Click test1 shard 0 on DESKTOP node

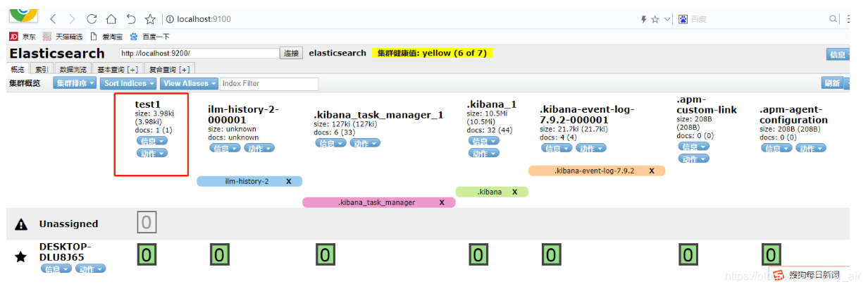click(147, 254)
